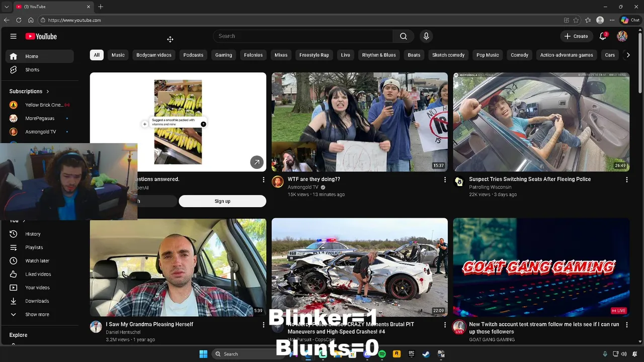Image resolution: width=644 pixels, height=362 pixels.
Task: Open options for Suspect Tries Switching Seats video
Action: [x=626, y=179]
